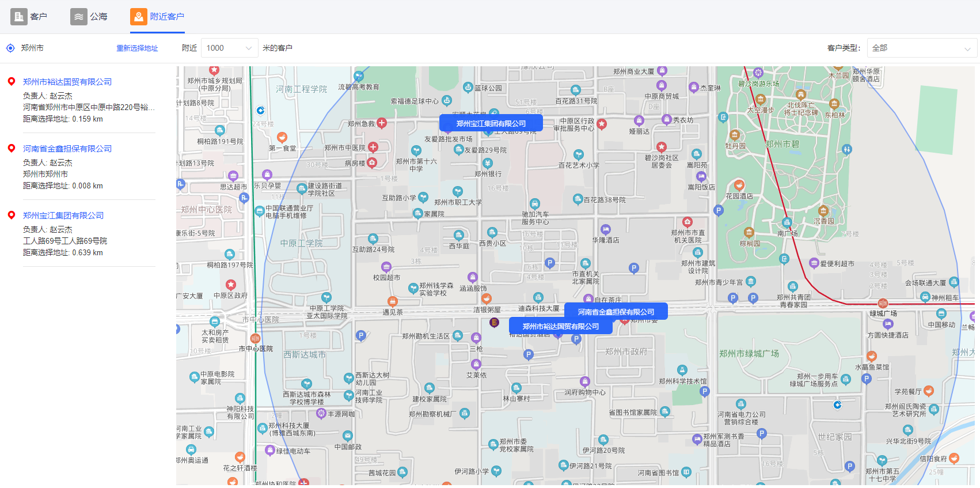Click the 郑州市中医院 red cross icon

pos(373,147)
